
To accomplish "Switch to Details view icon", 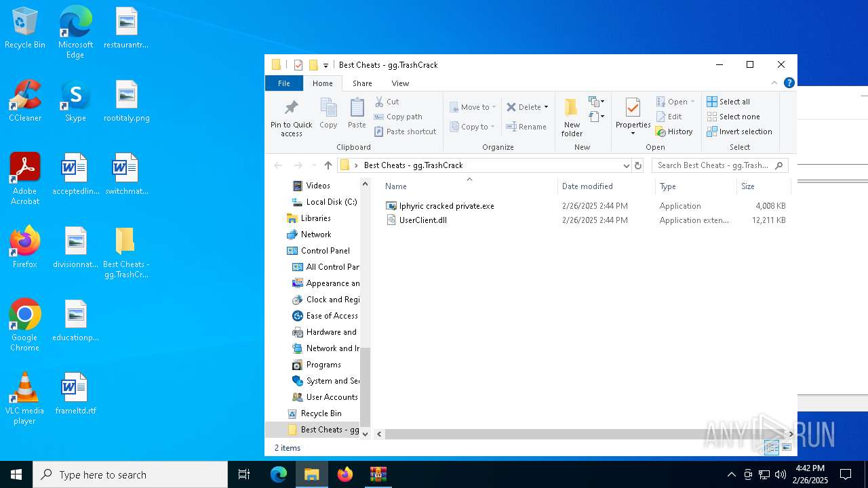I will 772,447.
